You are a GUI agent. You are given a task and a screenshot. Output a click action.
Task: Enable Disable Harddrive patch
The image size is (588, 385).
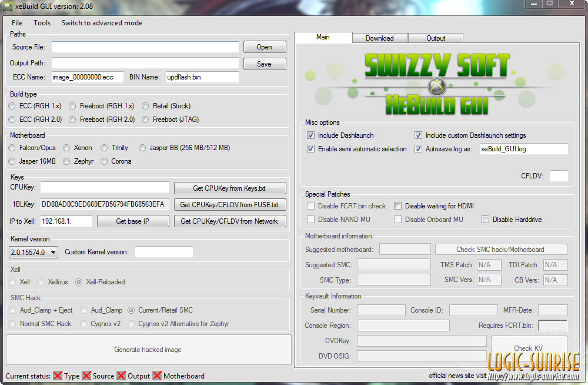(485, 220)
